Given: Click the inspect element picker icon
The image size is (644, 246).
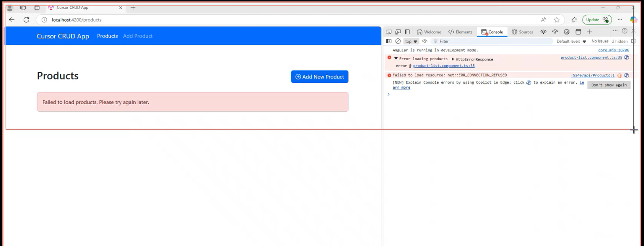Looking at the screenshot, I should (x=388, y=32).
